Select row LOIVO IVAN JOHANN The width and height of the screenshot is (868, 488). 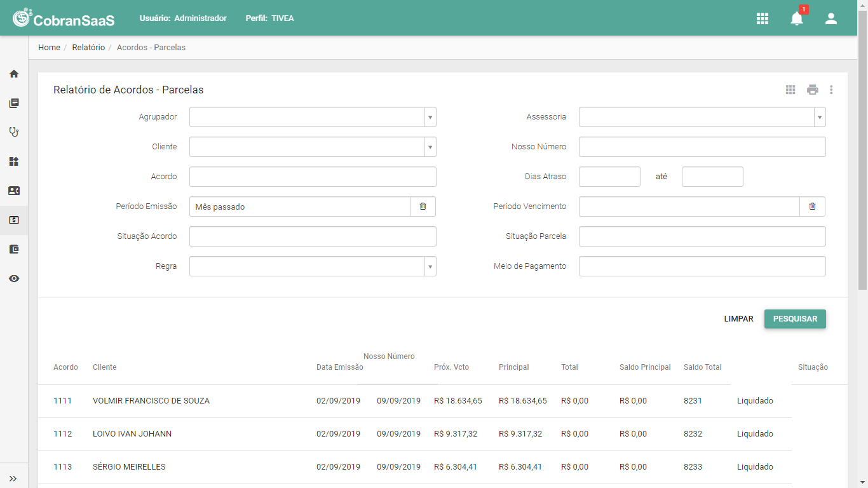[415, 434]
